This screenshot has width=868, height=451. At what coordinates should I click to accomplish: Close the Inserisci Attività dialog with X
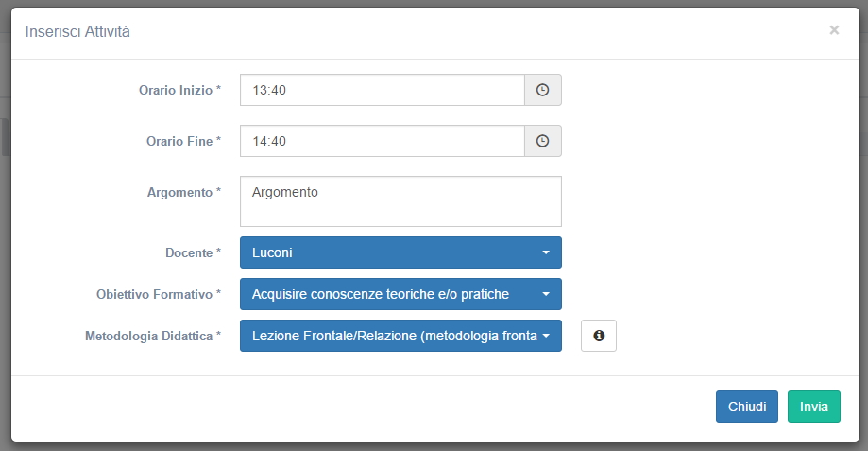[x=834, y=30]
